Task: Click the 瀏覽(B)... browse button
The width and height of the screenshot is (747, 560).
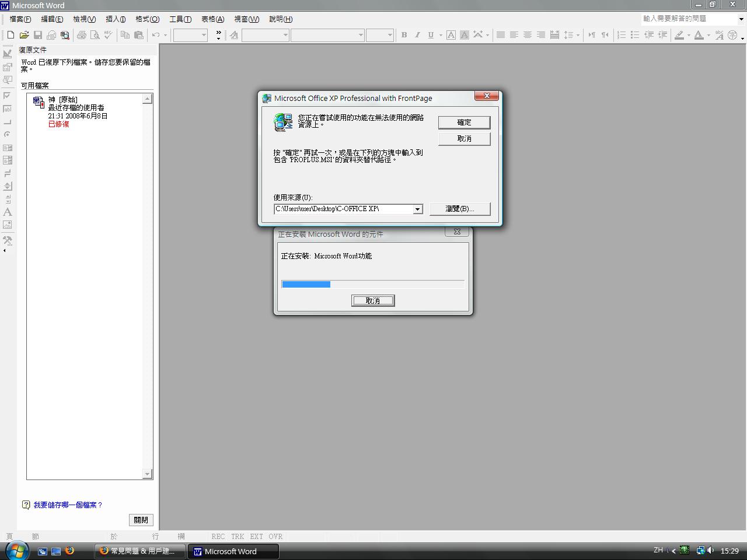Action: (460, 209)
